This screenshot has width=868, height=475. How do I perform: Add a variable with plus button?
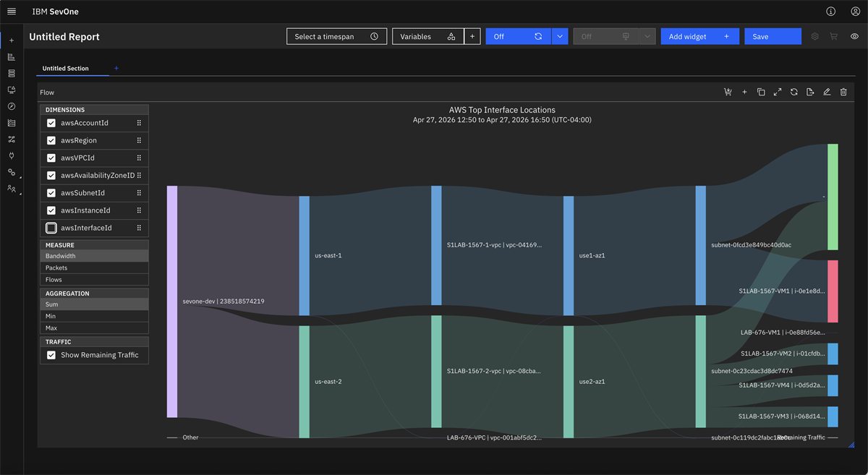[472, 36]
